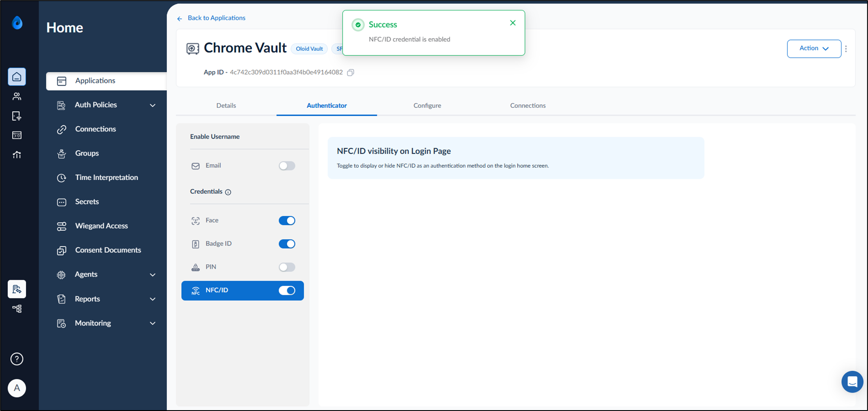868x411 pixels.
Task: Select the App ID value text
Action: [286, 72]
